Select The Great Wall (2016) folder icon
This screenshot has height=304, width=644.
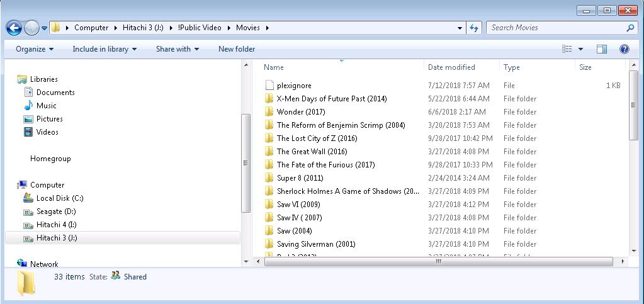269,151
